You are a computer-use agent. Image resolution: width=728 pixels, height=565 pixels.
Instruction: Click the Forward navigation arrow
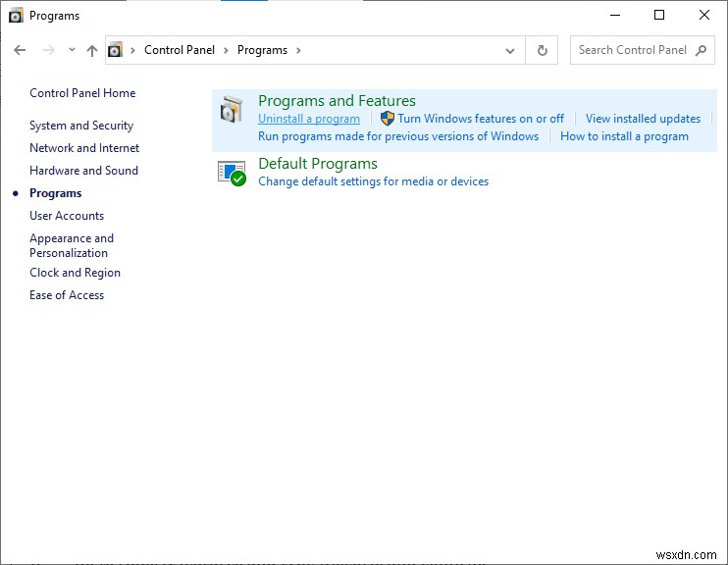tap(49, 50)
